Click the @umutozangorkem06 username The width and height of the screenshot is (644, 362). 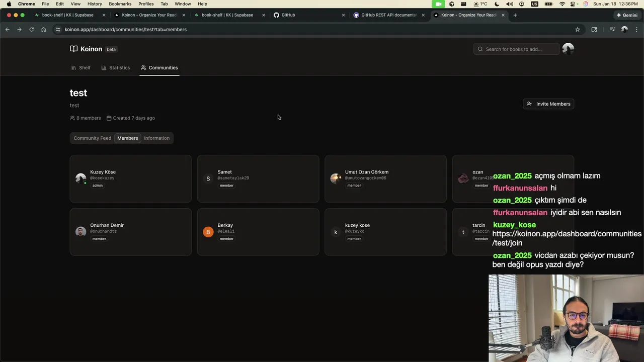(366, 178)
